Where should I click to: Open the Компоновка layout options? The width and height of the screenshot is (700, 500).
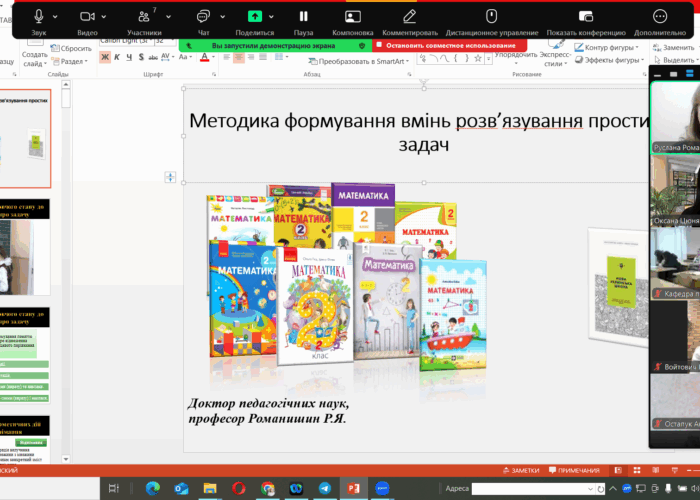click(352, 17)
